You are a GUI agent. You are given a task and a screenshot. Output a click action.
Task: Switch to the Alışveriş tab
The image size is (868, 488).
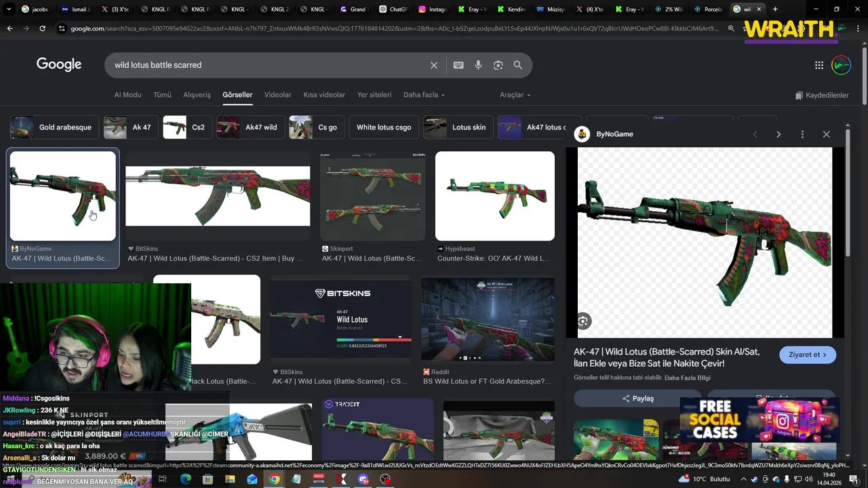[197, 95]
